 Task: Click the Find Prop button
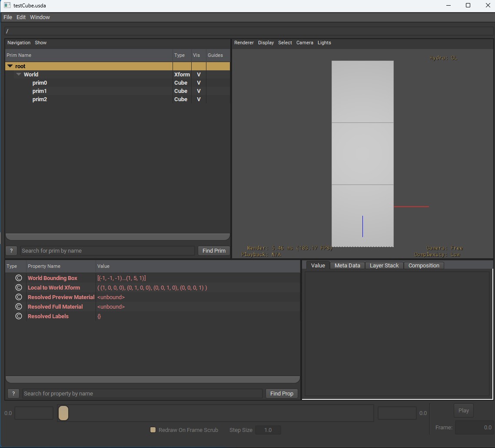point(282,394)
